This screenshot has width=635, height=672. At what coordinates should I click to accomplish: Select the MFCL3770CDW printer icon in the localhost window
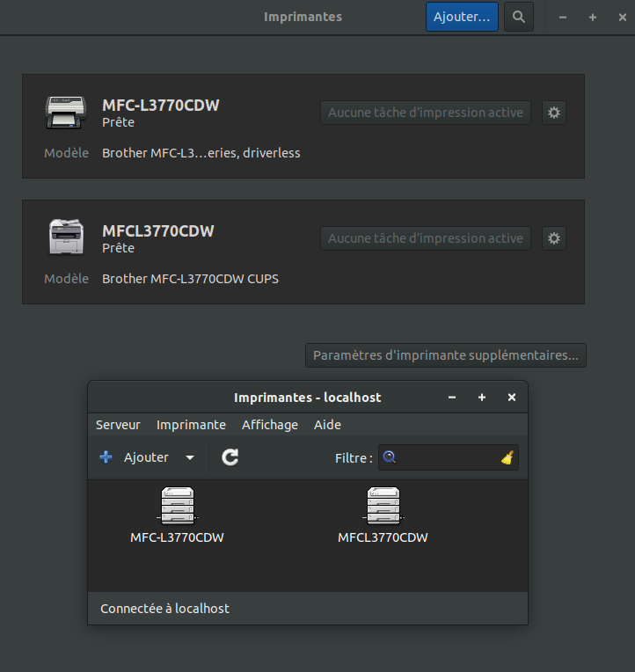pos(383,506)
